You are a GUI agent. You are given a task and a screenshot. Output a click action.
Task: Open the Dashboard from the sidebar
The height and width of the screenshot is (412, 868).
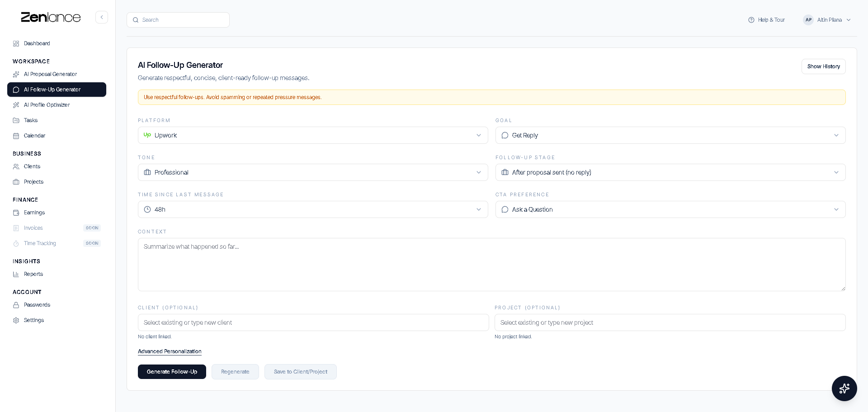pyautogui.click(x=36, y=43)
